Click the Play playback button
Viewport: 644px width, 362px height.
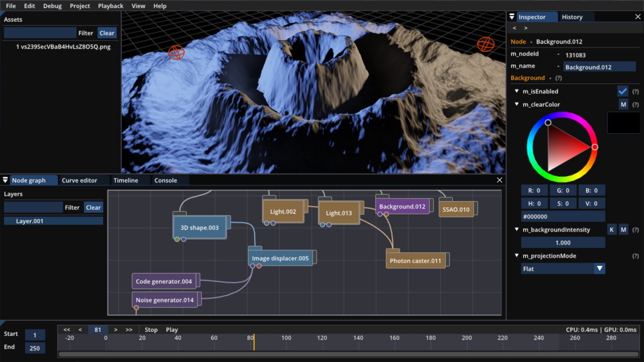point(172,330)
